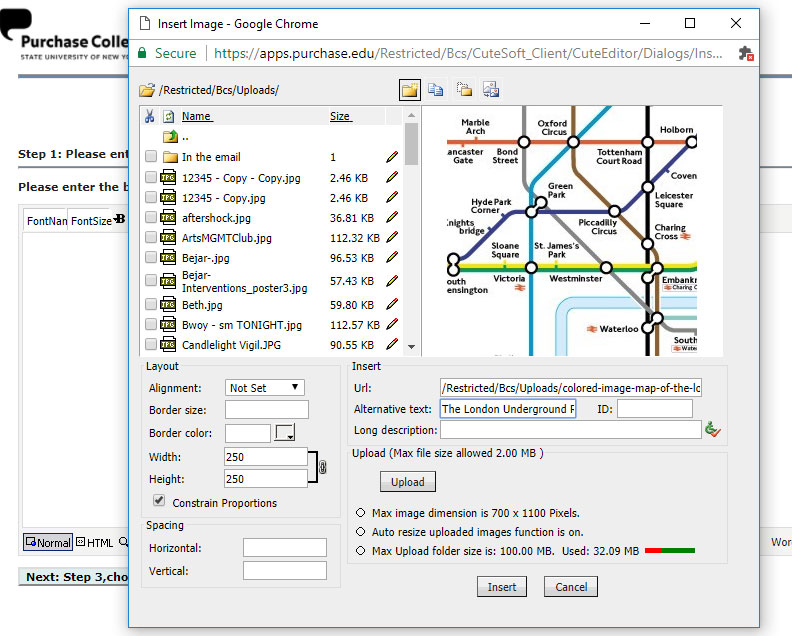This screenshot has height=636, width=792.
Task: Click the accessibility check icon by Long description
Action: coord(713,429)
